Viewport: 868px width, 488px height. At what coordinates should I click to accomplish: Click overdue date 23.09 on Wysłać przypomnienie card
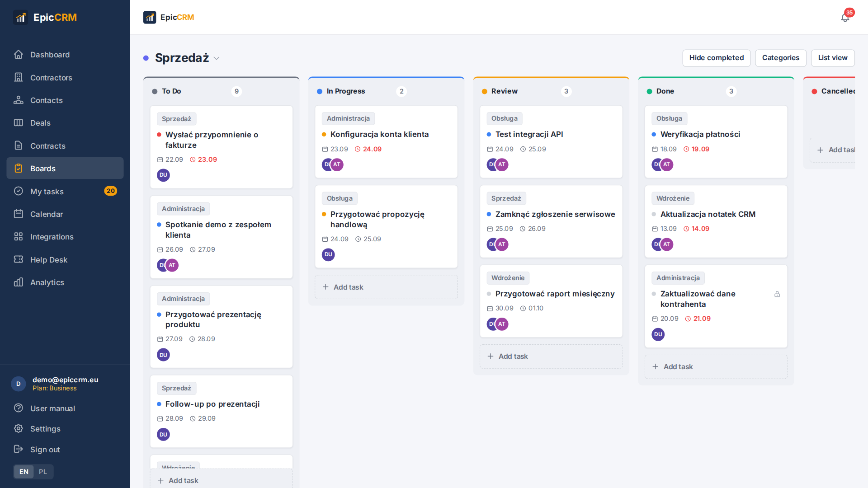click(203, 160)
